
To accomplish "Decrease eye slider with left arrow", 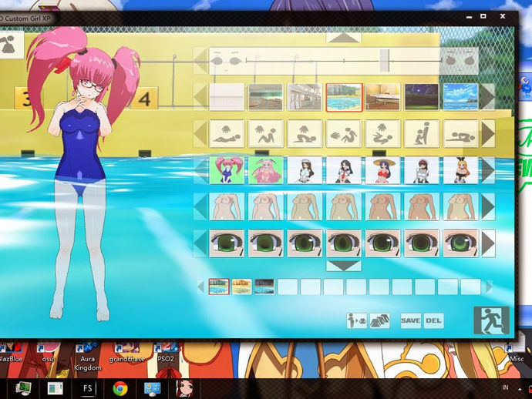I will [200, 61].
